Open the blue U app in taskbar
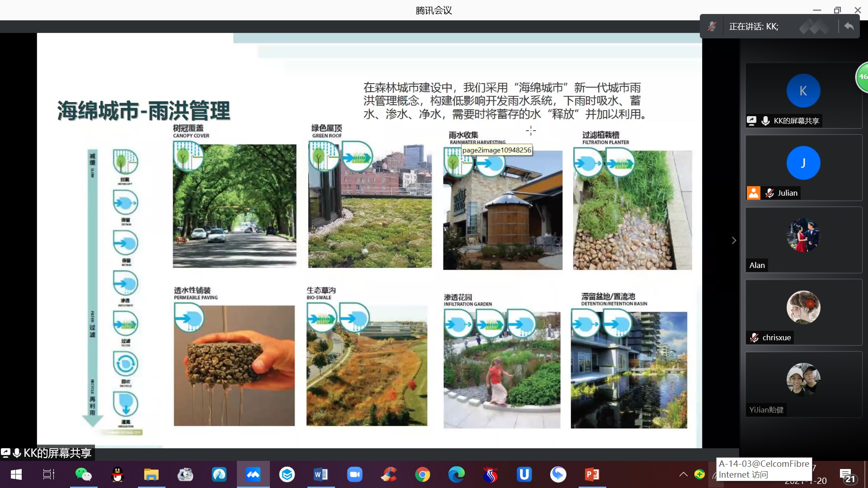The image size is (868, 488). [x=524, y=474]
